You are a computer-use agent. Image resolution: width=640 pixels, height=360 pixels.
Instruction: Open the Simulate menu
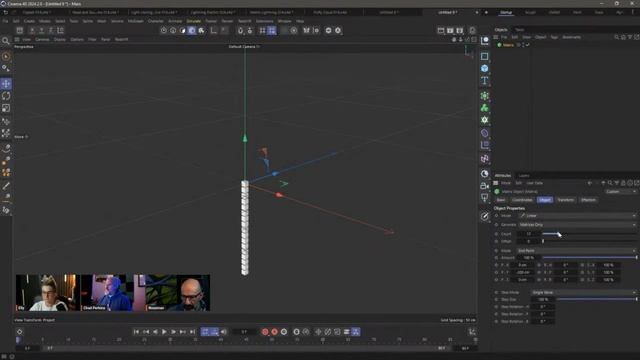[193, 21]
